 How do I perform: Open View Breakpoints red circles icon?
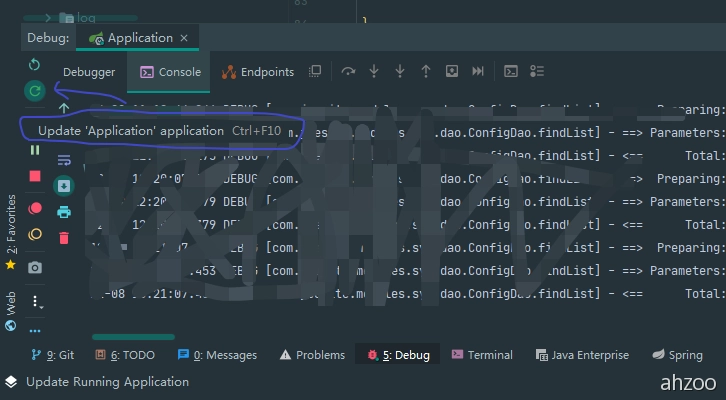pyautogui.click(x=35, y=208)
